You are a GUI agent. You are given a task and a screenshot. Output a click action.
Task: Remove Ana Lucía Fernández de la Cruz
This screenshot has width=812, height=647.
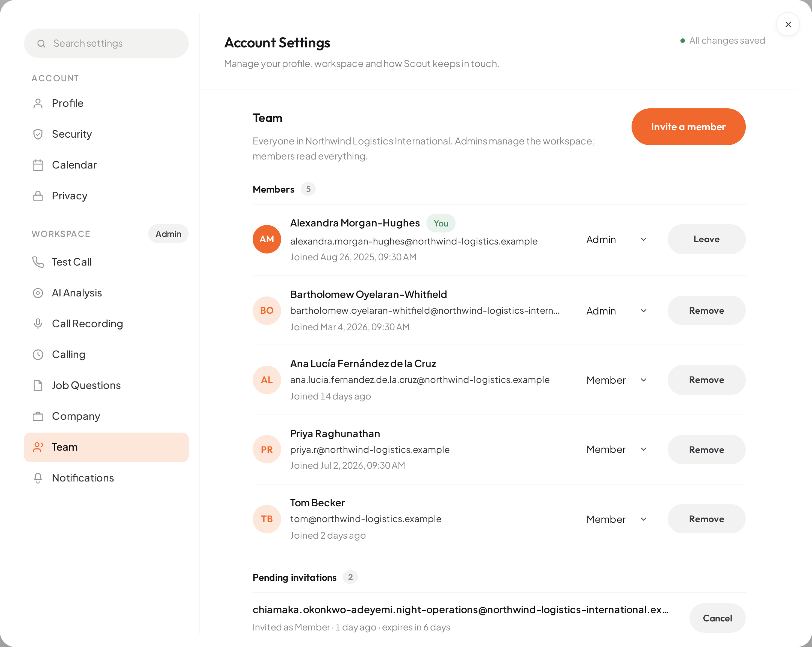pos(706,380)
